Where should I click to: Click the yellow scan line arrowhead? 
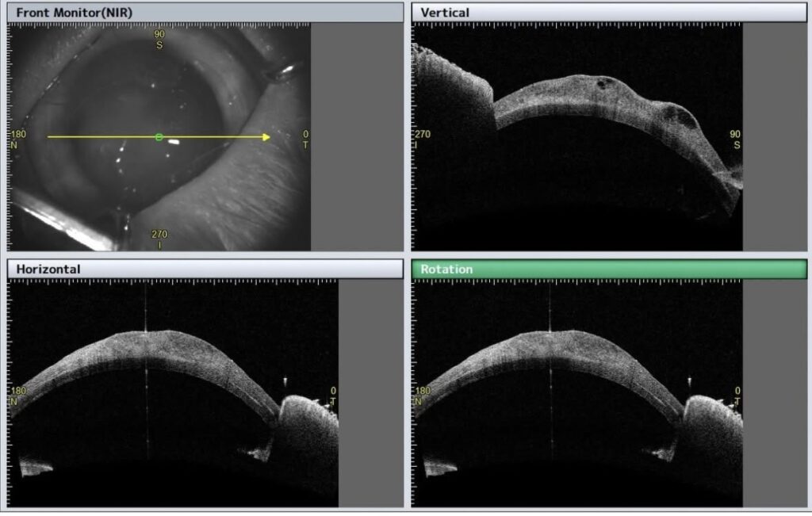(266, 137)
